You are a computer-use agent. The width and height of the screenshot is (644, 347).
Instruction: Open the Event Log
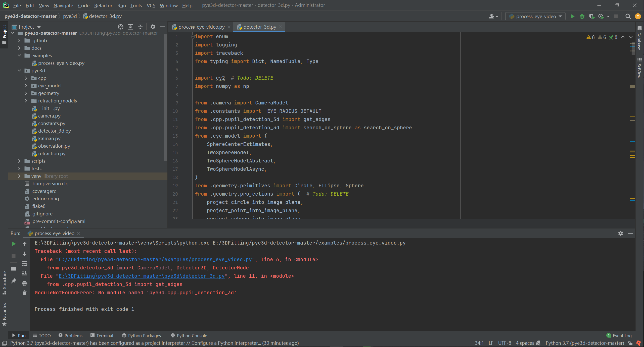click(619, 335)
